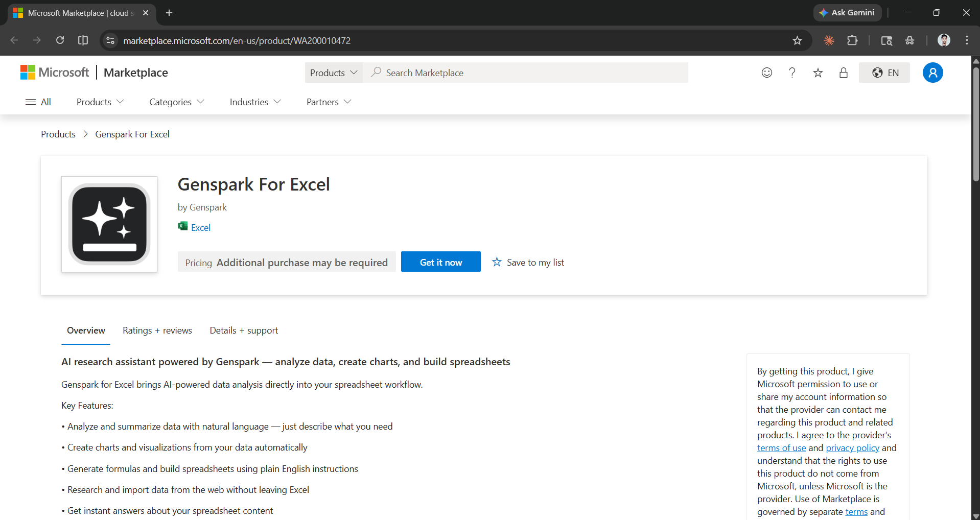Open the terms of use link
Screen dimensions: 980x520
click(781, 447)
